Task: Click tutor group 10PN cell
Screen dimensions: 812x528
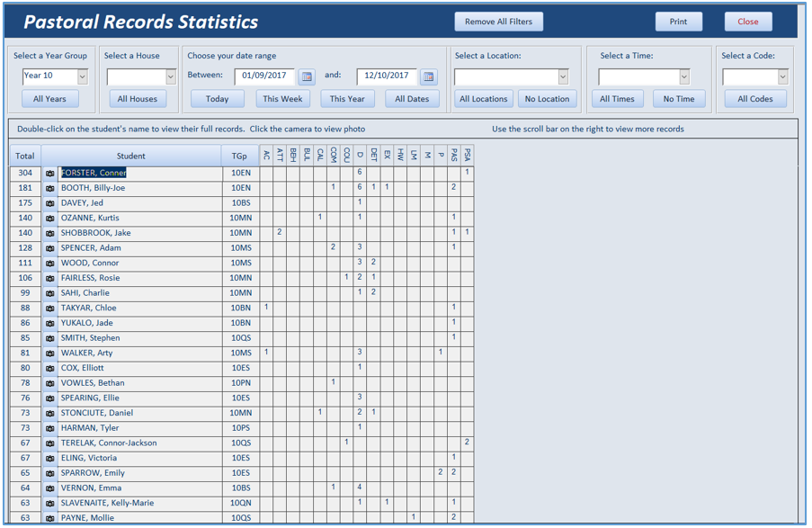Action: (241, 383)
